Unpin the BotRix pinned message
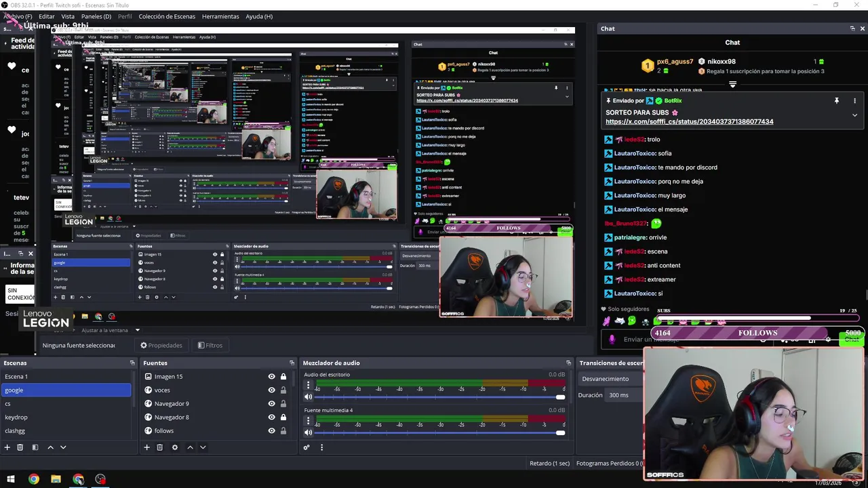Image resolution: width=868 pixels, height=488 pixels. (837, 100)
